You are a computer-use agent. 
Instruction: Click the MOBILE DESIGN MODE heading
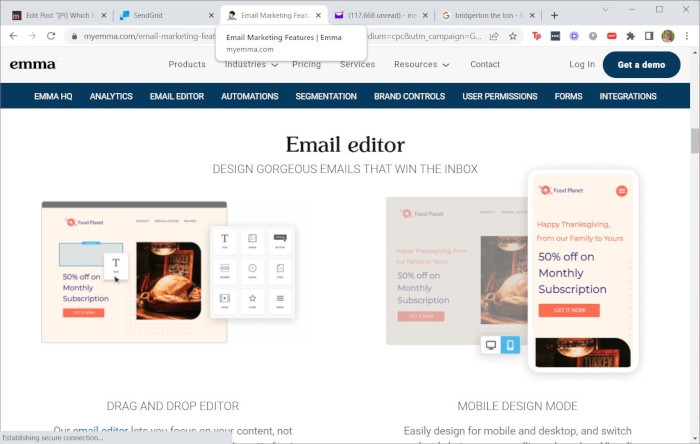(517, 406)
